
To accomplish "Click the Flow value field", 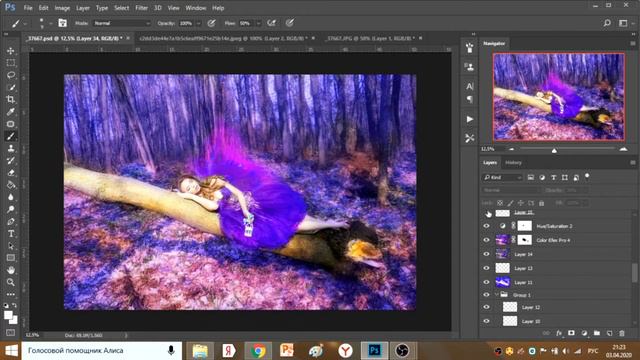I will 246,23.
